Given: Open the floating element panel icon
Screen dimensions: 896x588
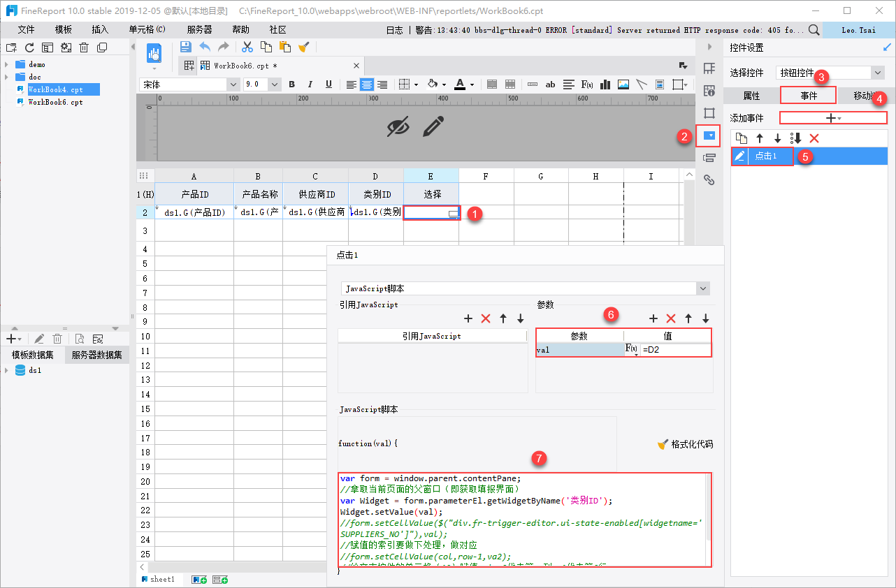Looking at the screenshot, I should 709,113.
